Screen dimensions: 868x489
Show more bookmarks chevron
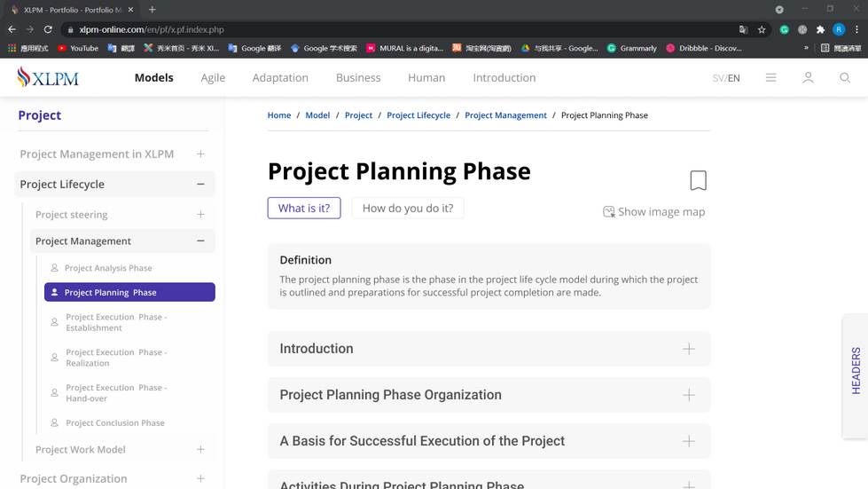[x=806, y=48]
